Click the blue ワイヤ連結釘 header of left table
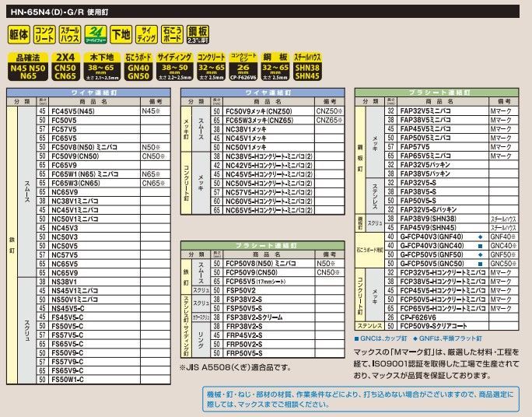Image resolution: width=532 pixels, height=417 pixels. tap(91, 92)
